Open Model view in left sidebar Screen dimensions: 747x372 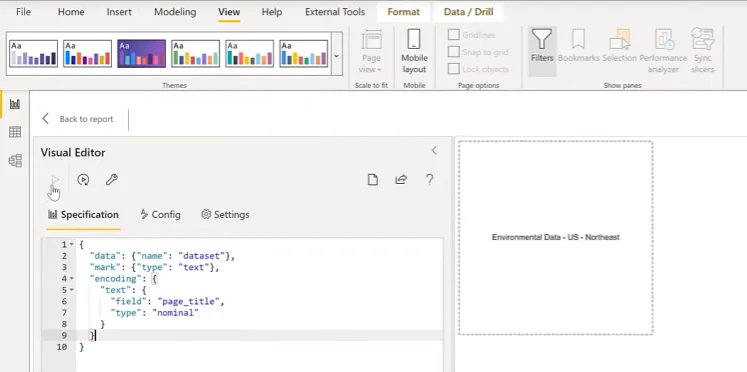coord(15,161)
